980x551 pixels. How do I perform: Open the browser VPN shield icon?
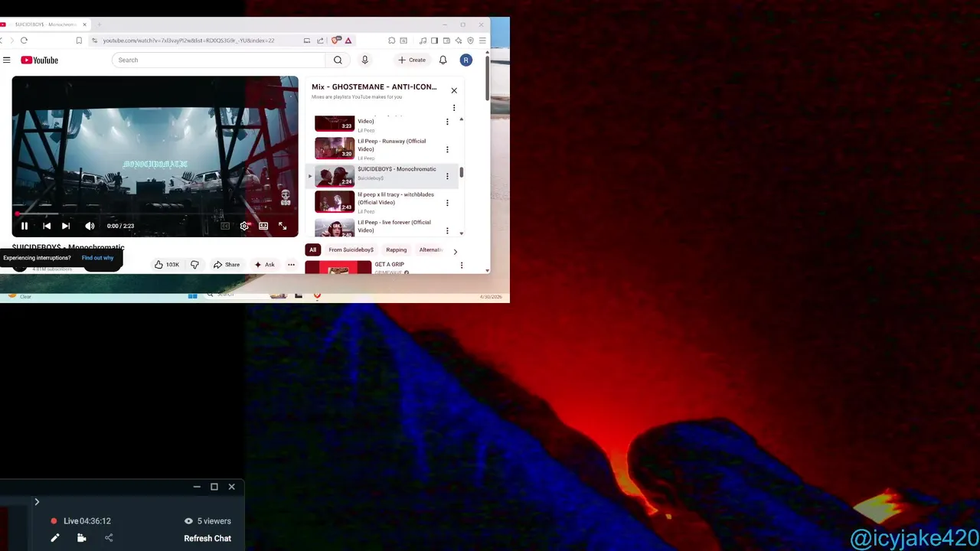[x=470, y=41]
